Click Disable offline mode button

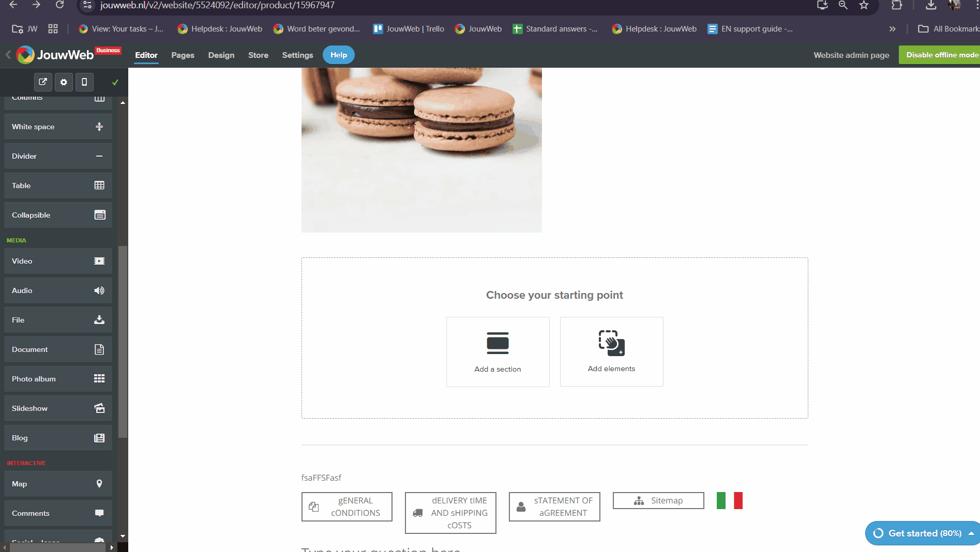pos(940,55)
